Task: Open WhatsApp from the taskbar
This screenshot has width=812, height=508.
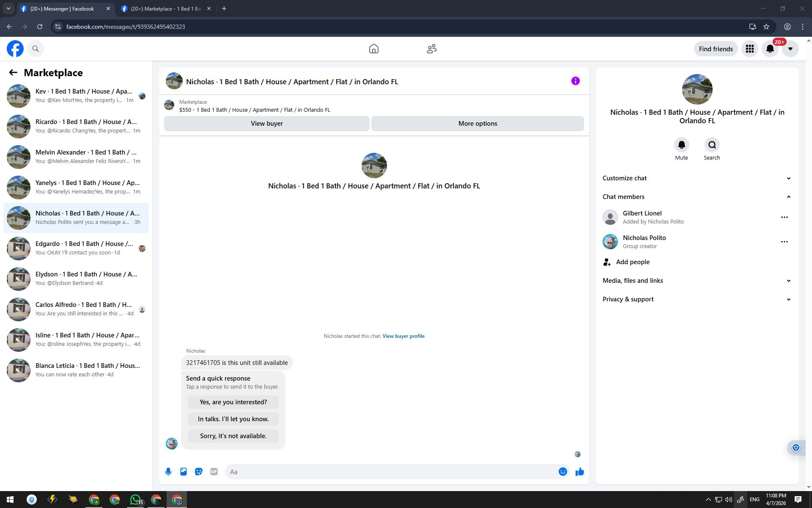Action: click(x=135, y=500)
